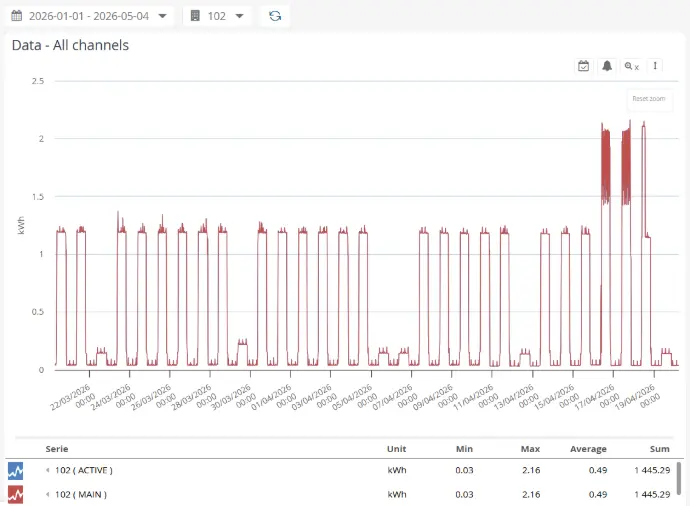This screenshot has height=506, width=690.
Task: Click the building icon next to 102
Action: (x=195, y=16)
